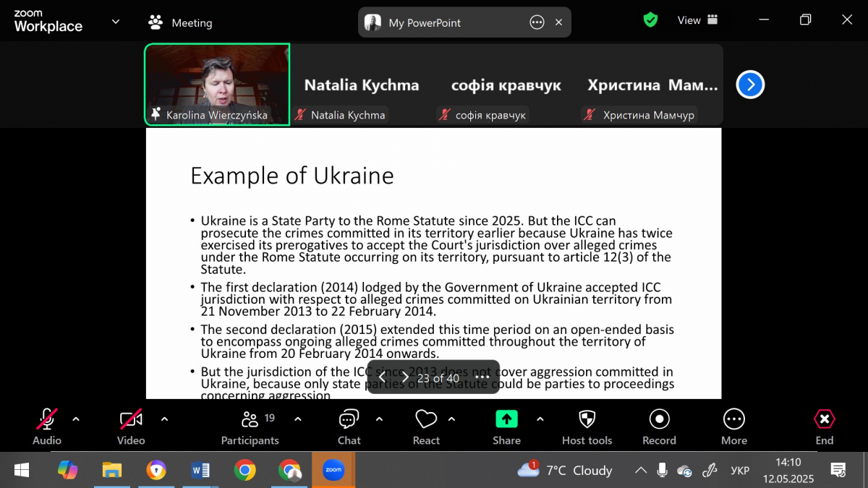This screenshot has width=868, height=488.
Task: Open the Chat panel
Action: pos(349,427)
